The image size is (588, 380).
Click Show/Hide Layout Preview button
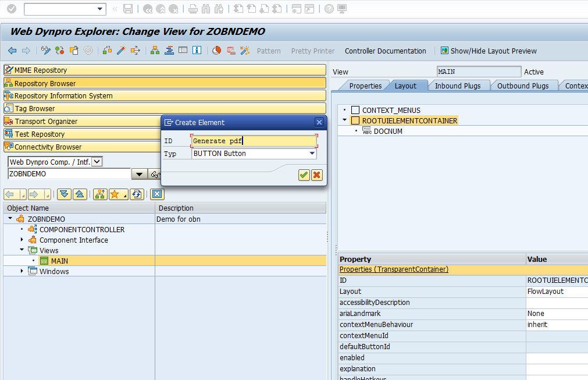[x=489, y=51]
